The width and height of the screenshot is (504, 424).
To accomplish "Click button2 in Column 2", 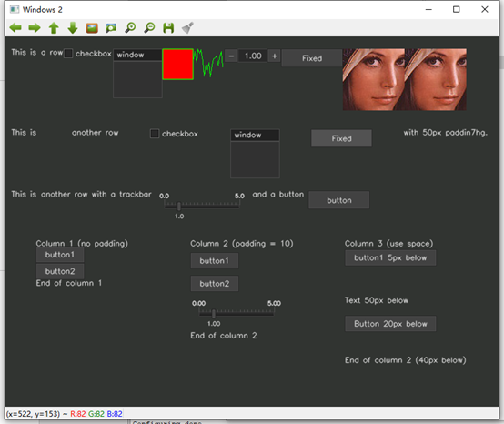I will (x=215, y=284).
